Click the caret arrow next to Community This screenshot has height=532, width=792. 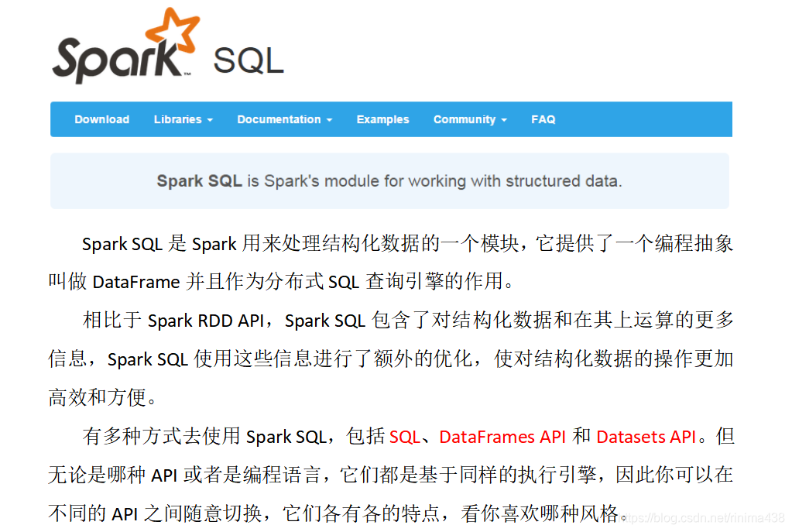(x=504, y=120)
